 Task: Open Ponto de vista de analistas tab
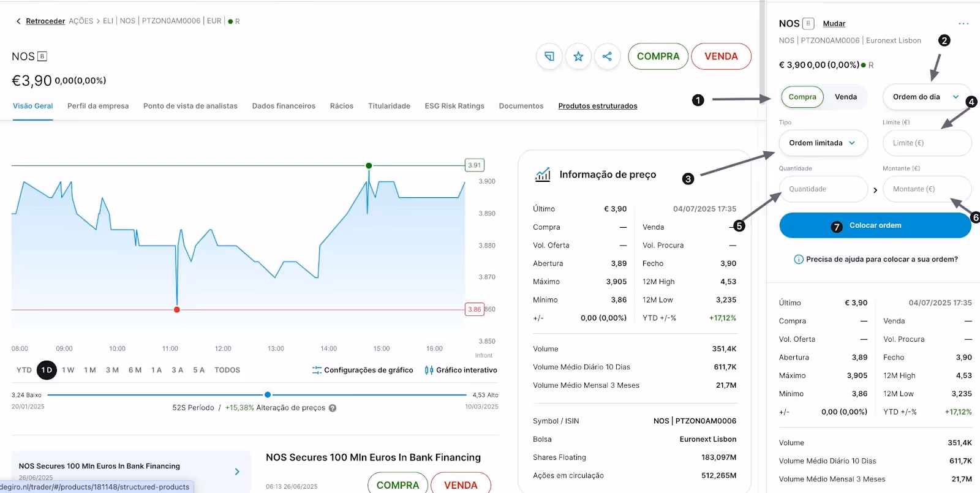[x=190, y=106]
